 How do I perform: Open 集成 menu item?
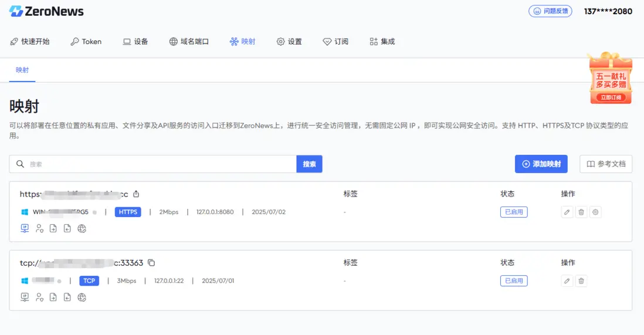(382, 42)
